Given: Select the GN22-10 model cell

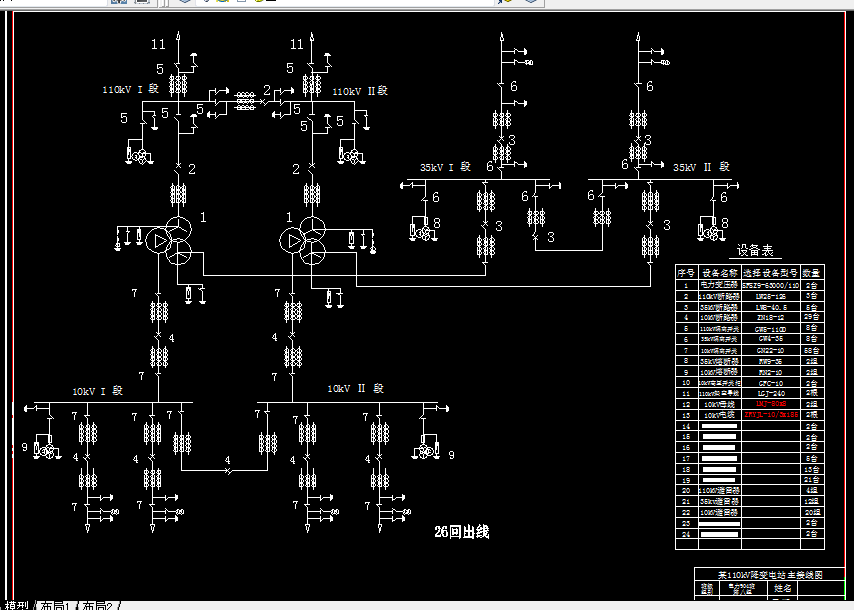Looking at the screenshot, I should 771,350.
